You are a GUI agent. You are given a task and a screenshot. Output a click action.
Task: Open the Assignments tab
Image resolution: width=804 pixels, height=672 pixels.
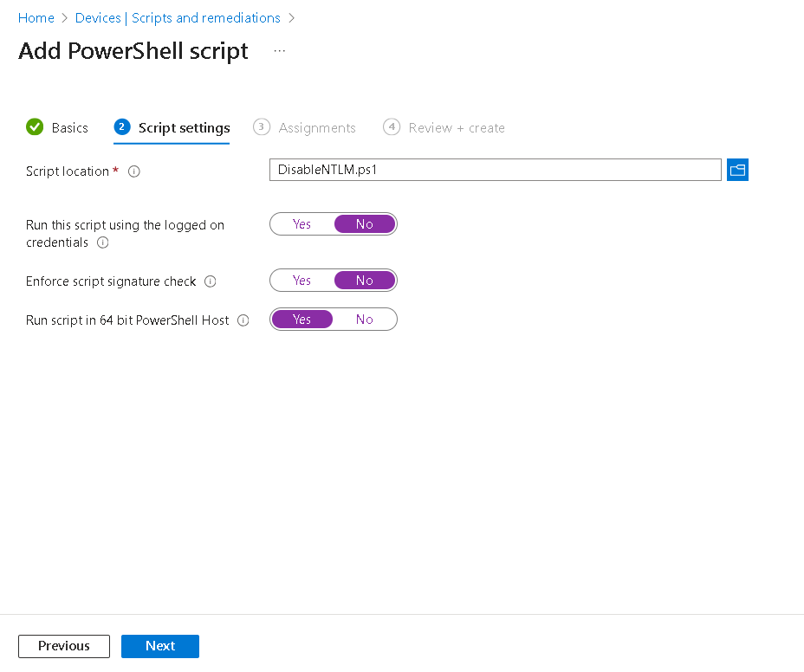pos(305,127)
